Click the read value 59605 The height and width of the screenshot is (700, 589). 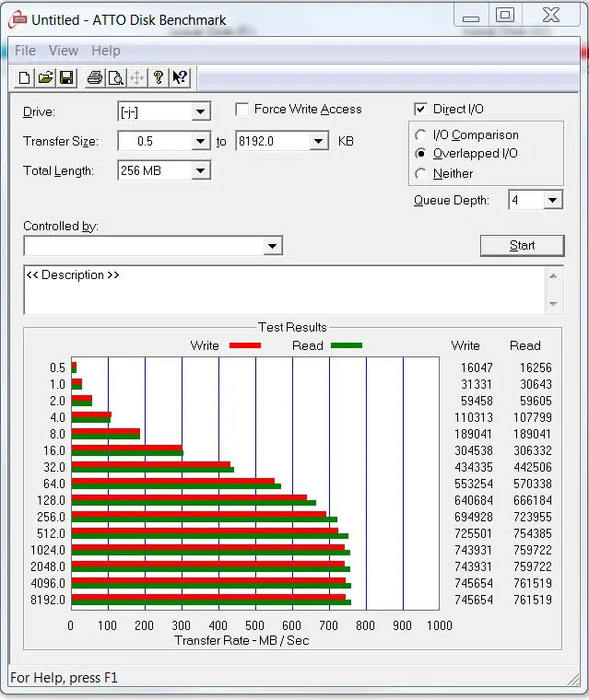click(x=536, y=401)
